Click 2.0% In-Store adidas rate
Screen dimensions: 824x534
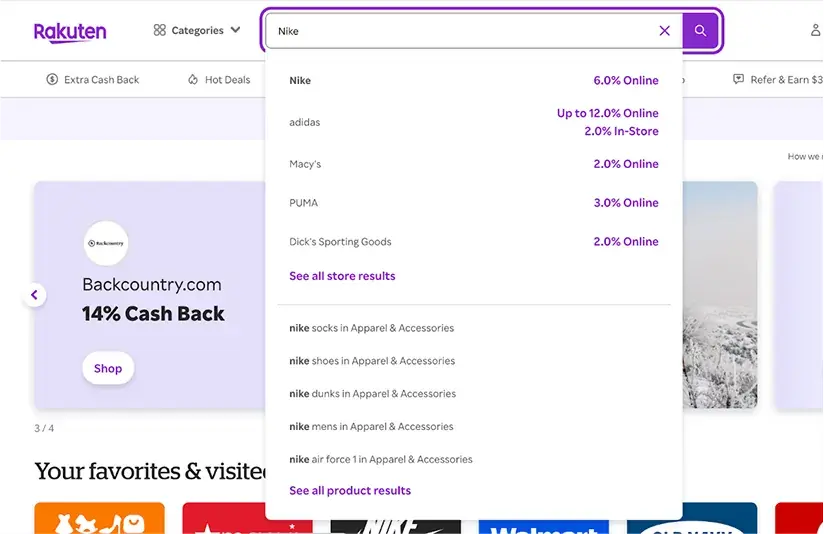point(621,131)
